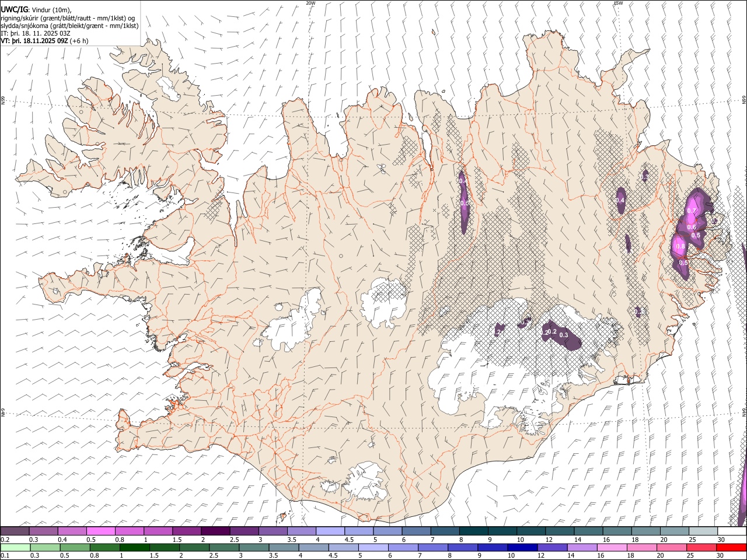Click the '20W' longitude label
This screenshot has height=560, width=747.
pos(310,3)
